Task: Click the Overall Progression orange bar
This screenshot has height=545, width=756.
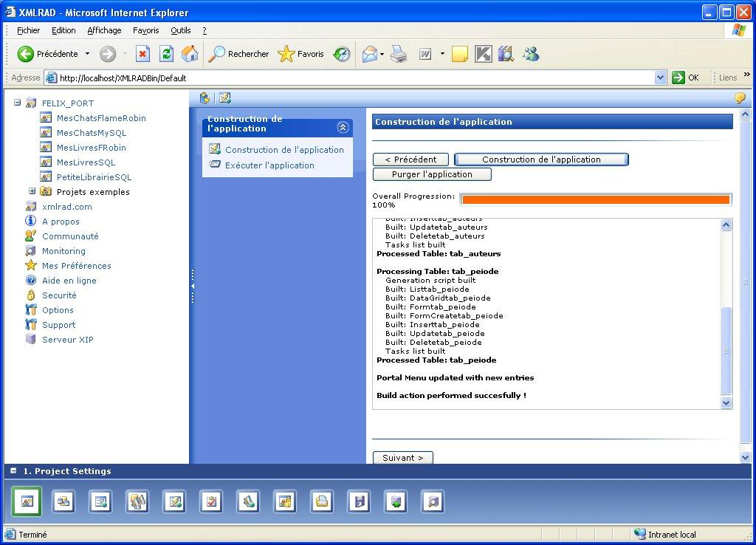Action: pos(595,199)
